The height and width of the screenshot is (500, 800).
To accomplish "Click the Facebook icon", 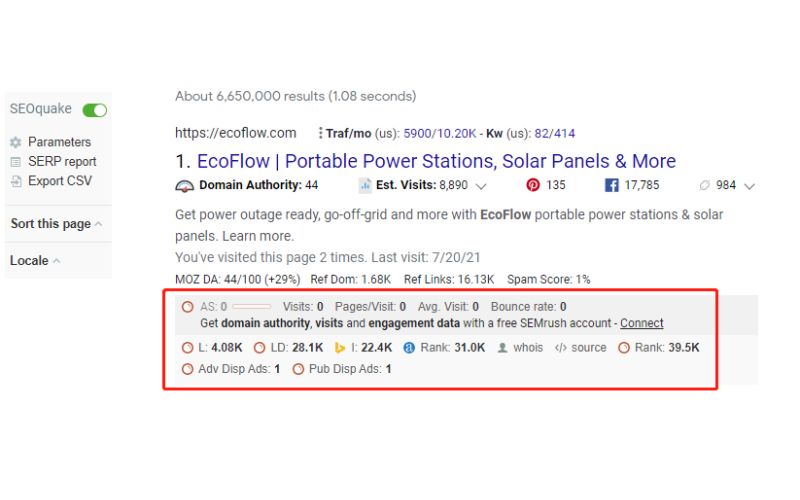I will coord(611,185).
